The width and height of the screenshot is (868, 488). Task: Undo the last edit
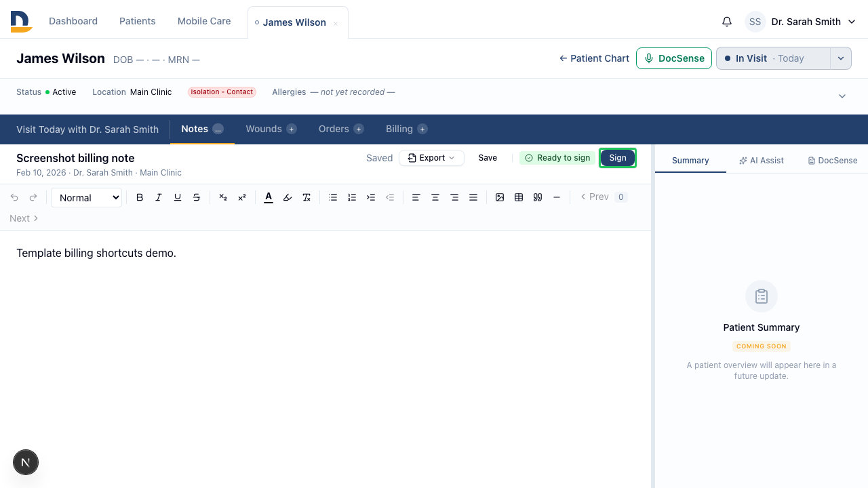coord(14,197)
